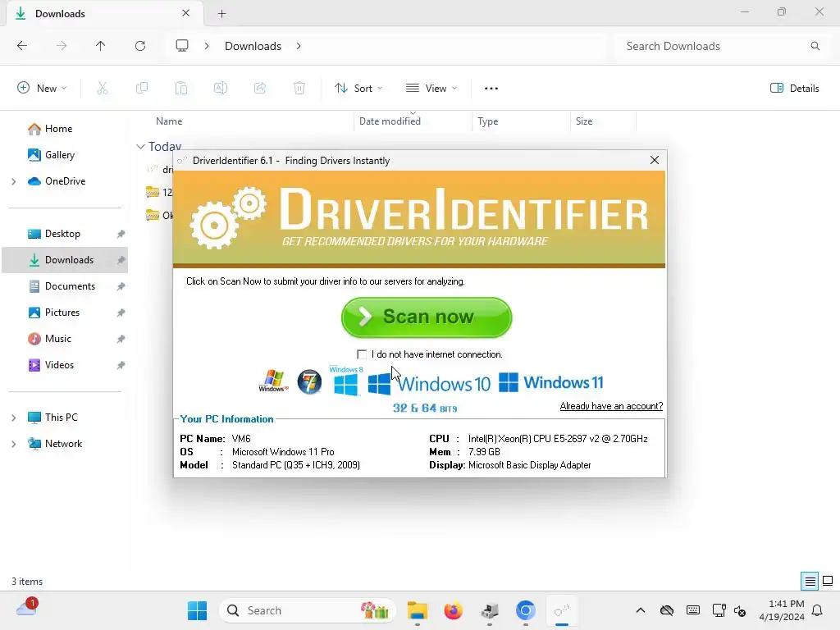Unpin Downloads from quick access
Viewport: 840px width, 630px height.
121,260
